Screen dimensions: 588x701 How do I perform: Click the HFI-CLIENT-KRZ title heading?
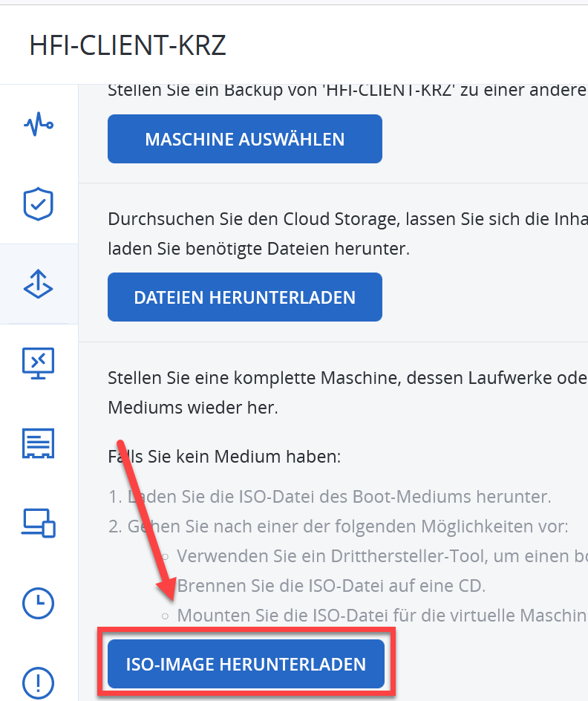pos(128,45)
